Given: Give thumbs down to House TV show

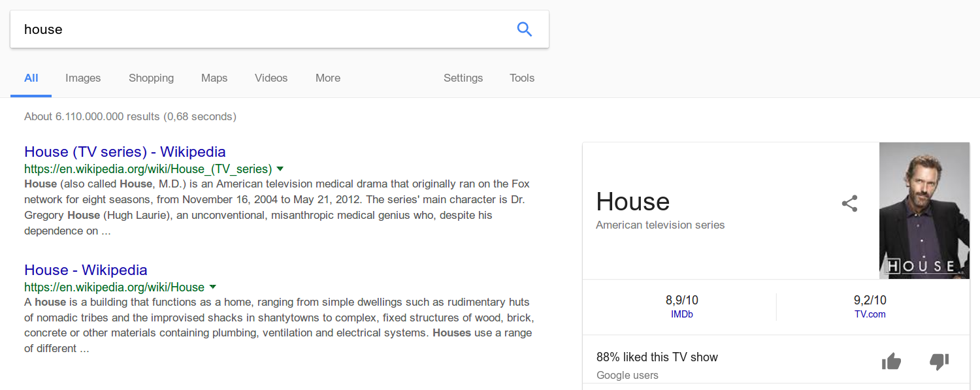Looking at the screenshot, I should pyautogui.click(x=939, y=361).
